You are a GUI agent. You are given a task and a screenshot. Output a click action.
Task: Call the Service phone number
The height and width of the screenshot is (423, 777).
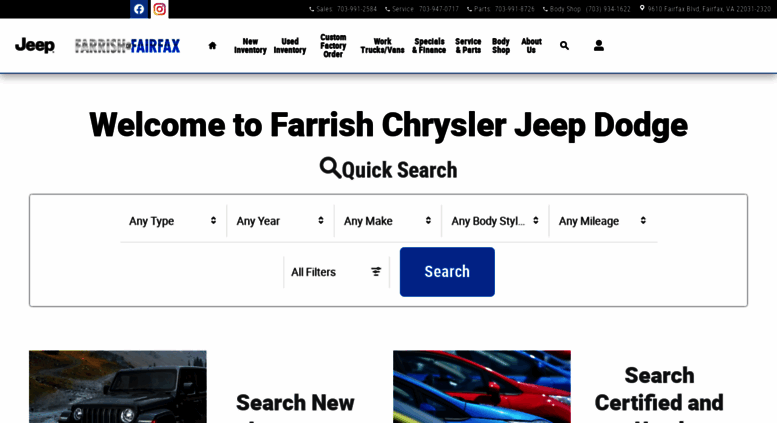click(x=439, y=9)
